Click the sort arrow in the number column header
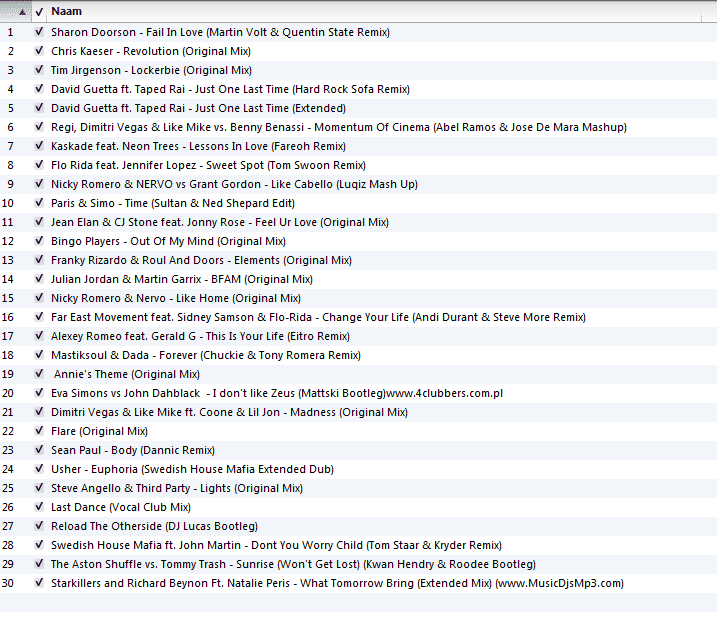The width and height of the screenshot is (717, 619). pyautogui.click(x=22, y=12)
